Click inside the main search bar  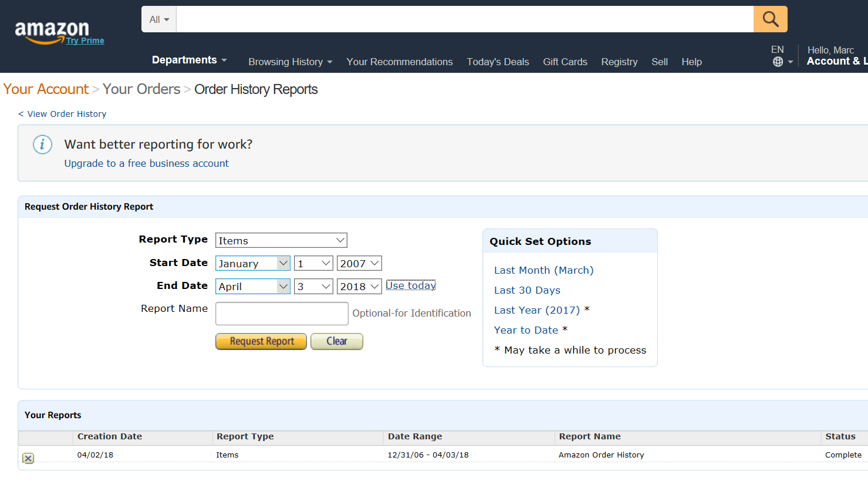coord(464,19)
